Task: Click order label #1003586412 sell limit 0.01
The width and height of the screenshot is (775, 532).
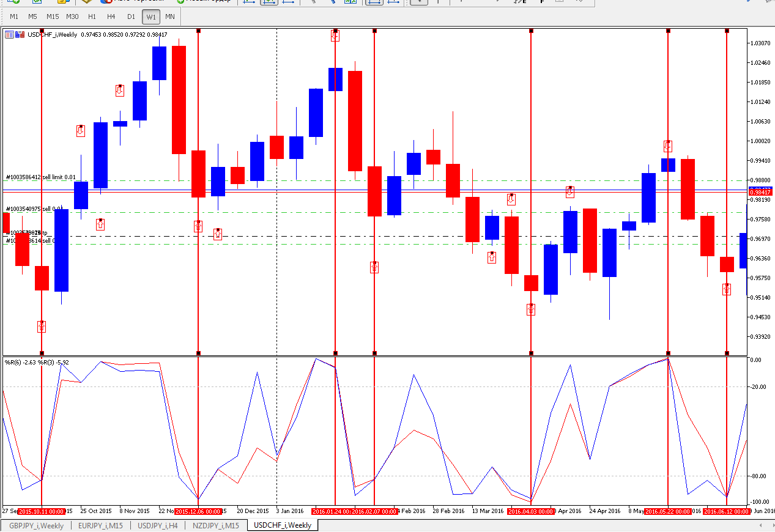Action: click(41, 177)
